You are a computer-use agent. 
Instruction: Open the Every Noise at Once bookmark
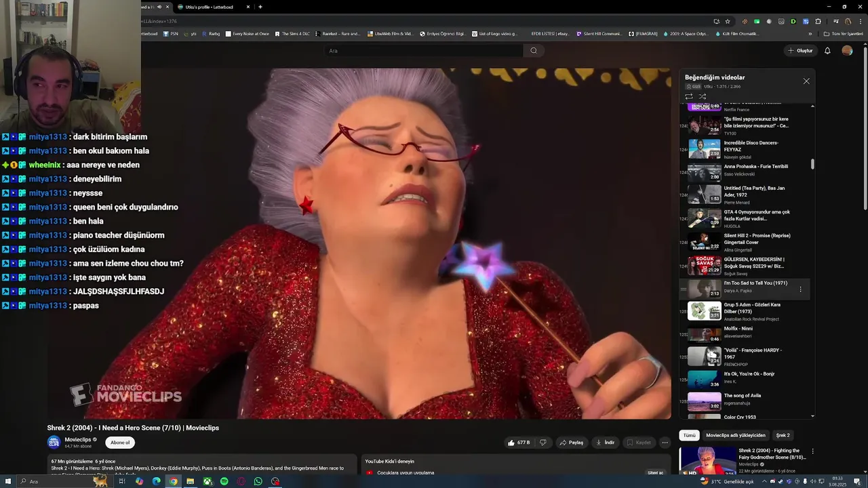[247, 33]
